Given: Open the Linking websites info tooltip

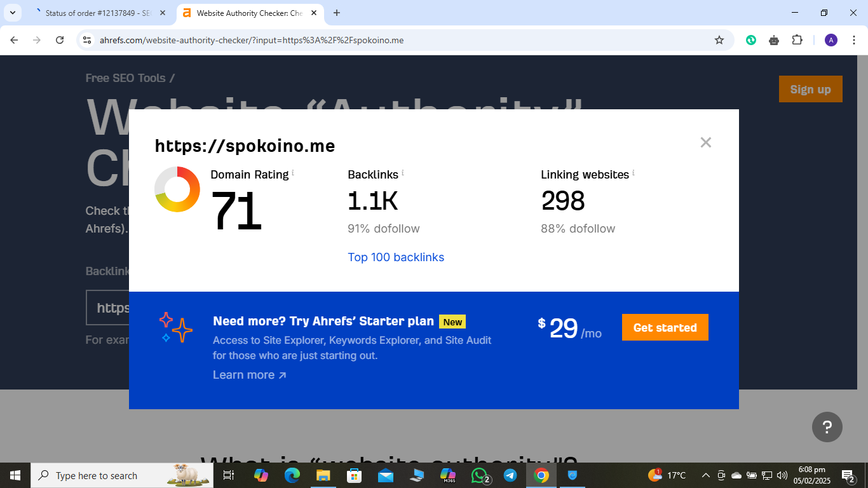Looking at the screenshot, I should (x=633, y=171).
